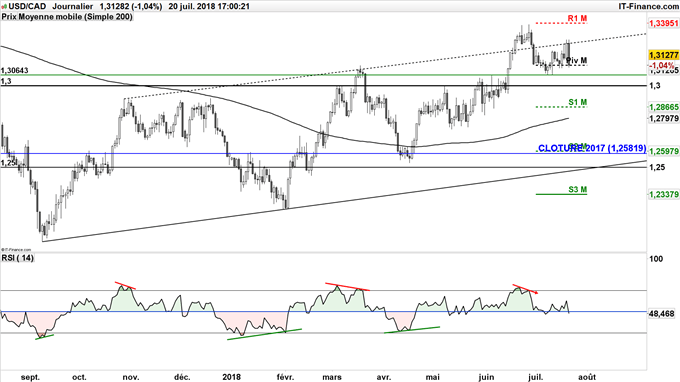Click the déc. time axis label
The image size is (680, 382).
[x=182, y=377]
